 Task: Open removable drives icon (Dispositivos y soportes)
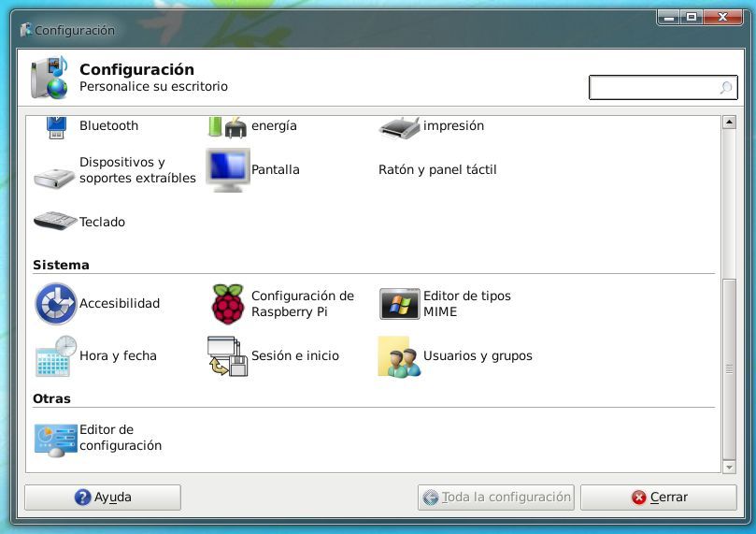[x=54, y=178]
